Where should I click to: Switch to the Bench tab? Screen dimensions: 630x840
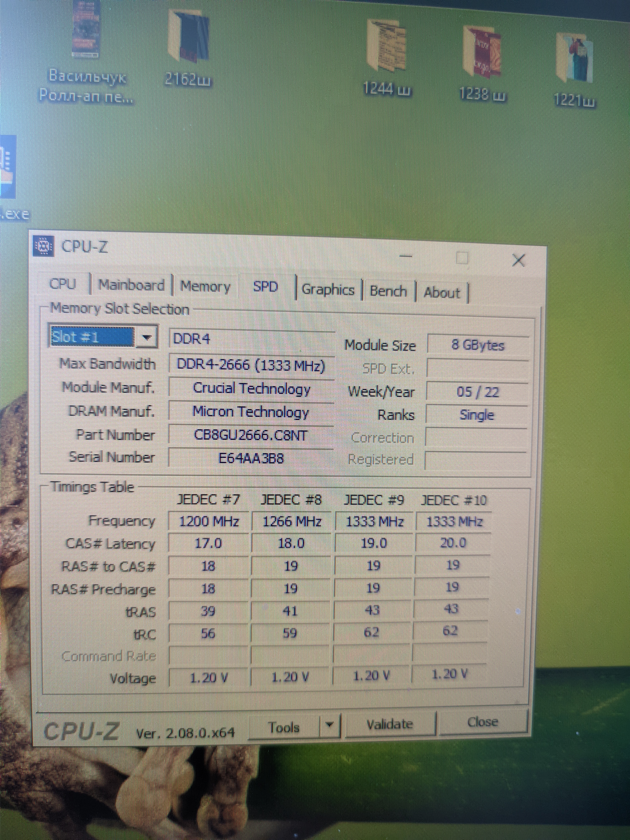(x=388, y=291)
